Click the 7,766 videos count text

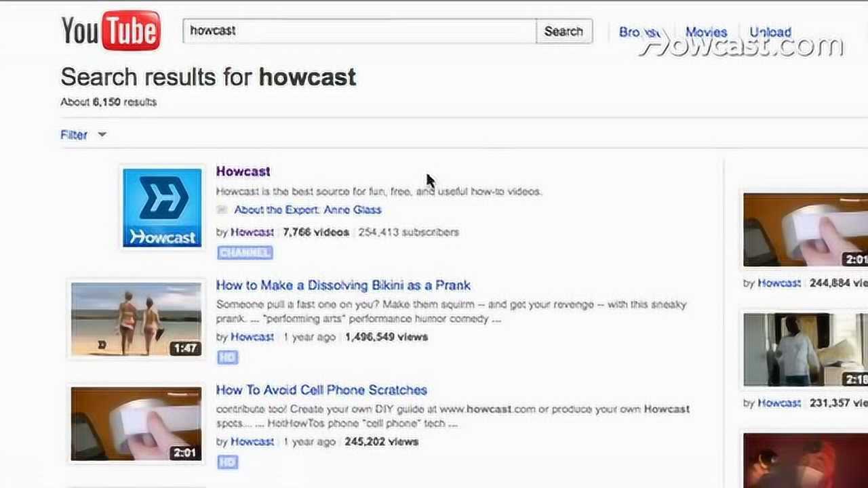point(316,232)
